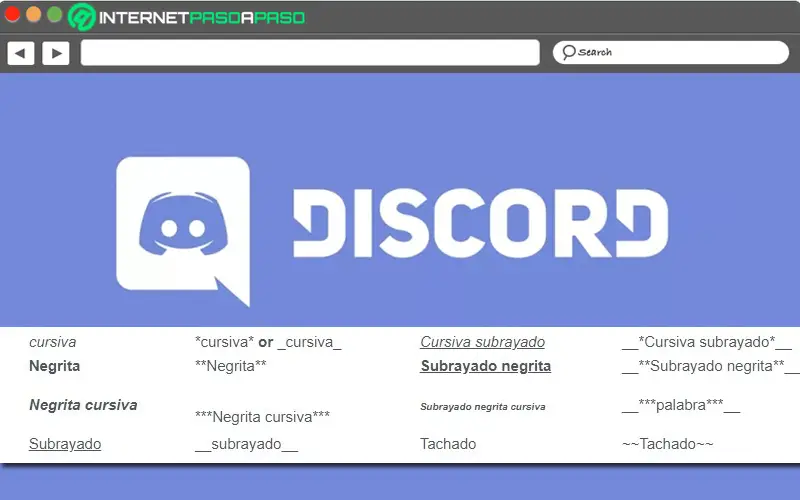Image resolution: width=800 pixels, height=500 pixels.
Task: Click the underlined italic 'Cursiva subrayado' example
Action: pyautogui.click(x=482, y=342)
